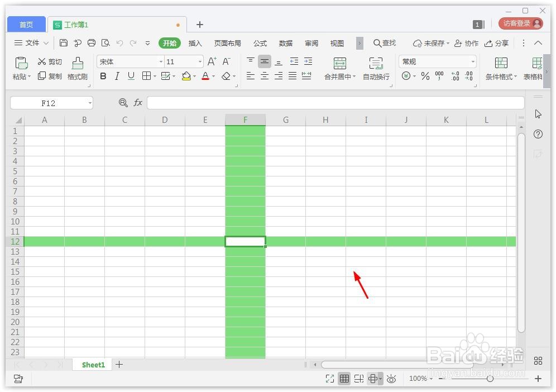Click the Save icon in quick toolbar
This screenshot has height=392, width=556.
(x=64, y=43)
